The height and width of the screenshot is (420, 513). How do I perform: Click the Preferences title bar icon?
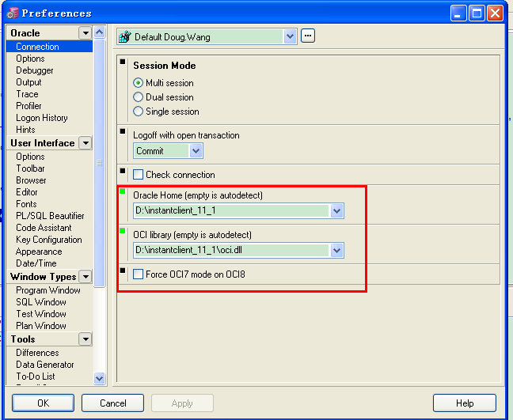pos(12,13)
